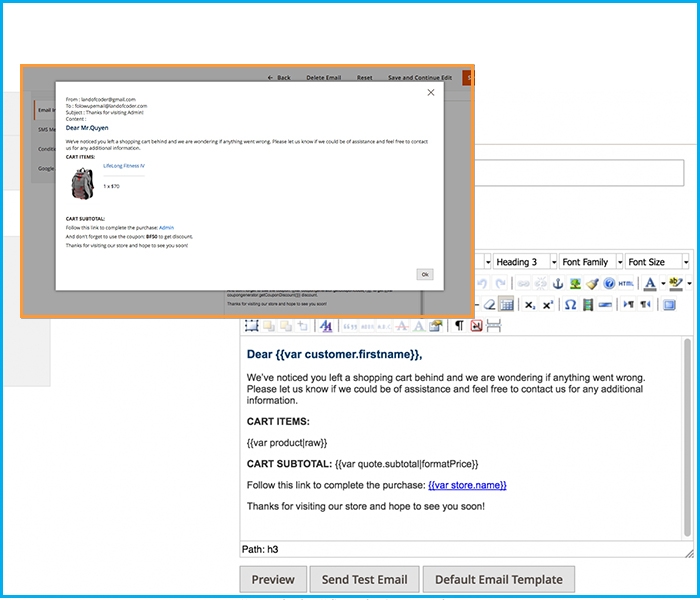Open the Font Family dropdown

coord(591,262)
